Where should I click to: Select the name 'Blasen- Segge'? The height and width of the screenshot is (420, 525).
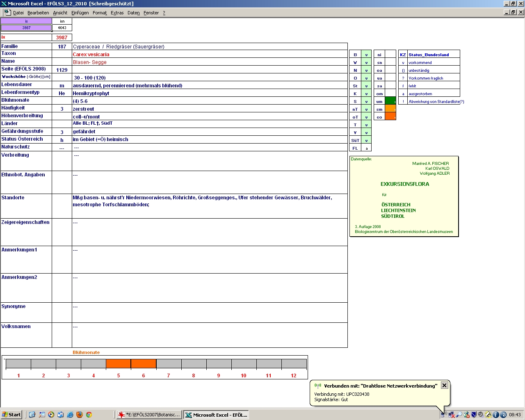90,62
